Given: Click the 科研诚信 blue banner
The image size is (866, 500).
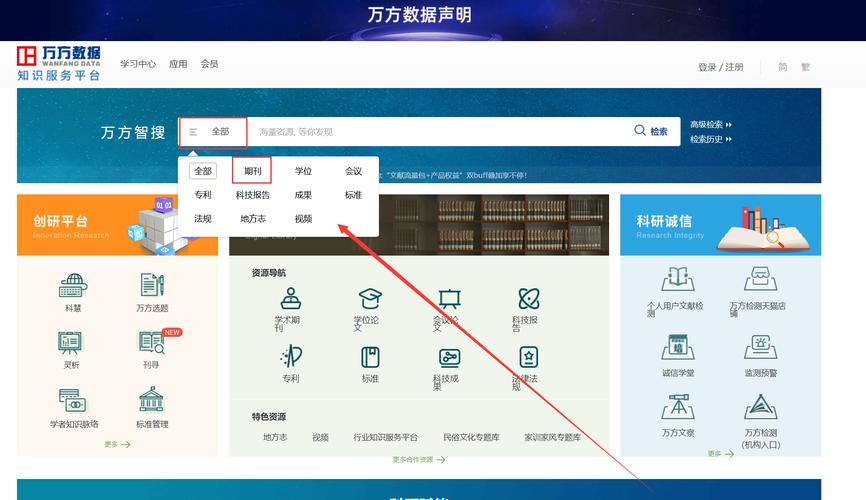Looking at the screenshot, I should coord(720,225).
